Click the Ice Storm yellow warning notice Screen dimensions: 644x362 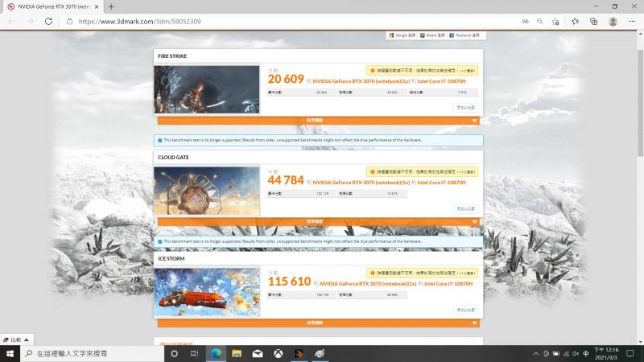point(422,273)
